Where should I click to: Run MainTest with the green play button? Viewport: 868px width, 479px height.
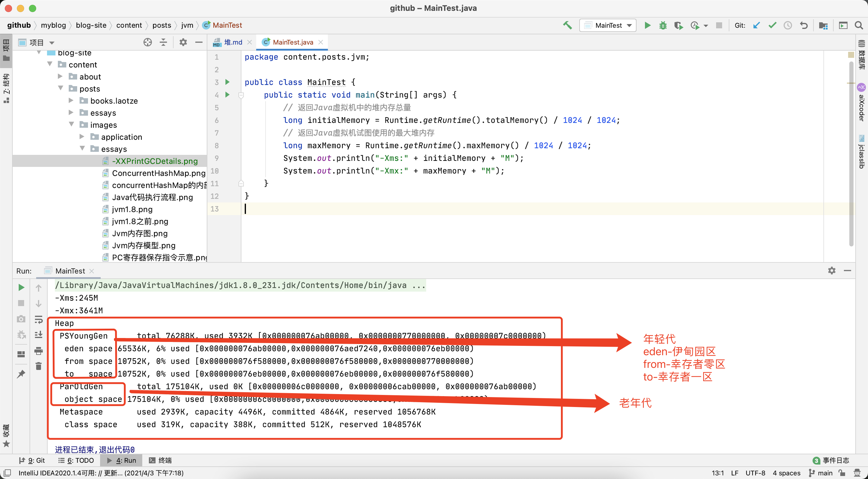pos(647,25)
